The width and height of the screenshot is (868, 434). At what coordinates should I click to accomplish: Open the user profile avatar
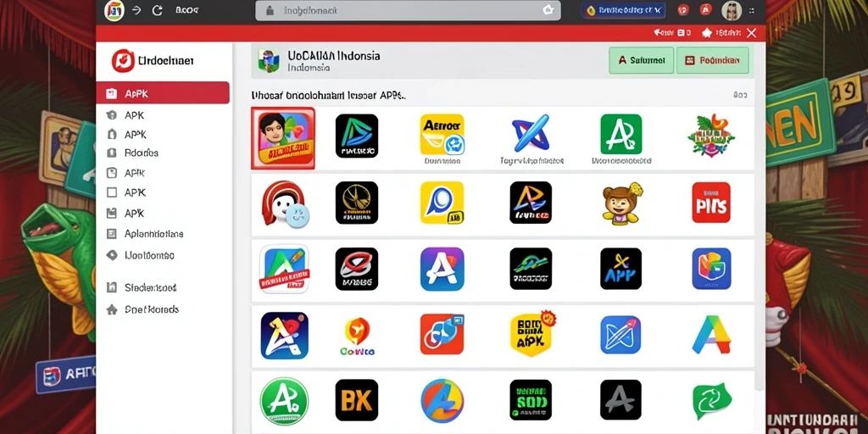732,10
